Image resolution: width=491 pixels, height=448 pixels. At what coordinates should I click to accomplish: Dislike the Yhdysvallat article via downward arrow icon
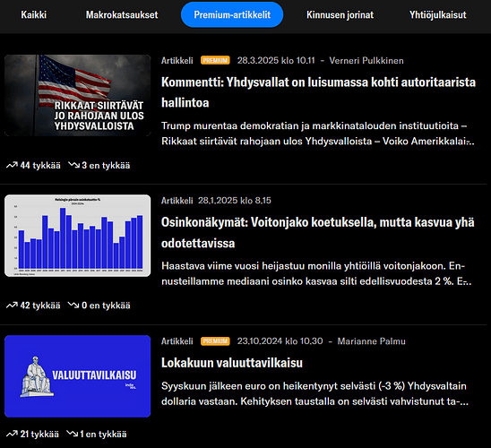point(73,165)
